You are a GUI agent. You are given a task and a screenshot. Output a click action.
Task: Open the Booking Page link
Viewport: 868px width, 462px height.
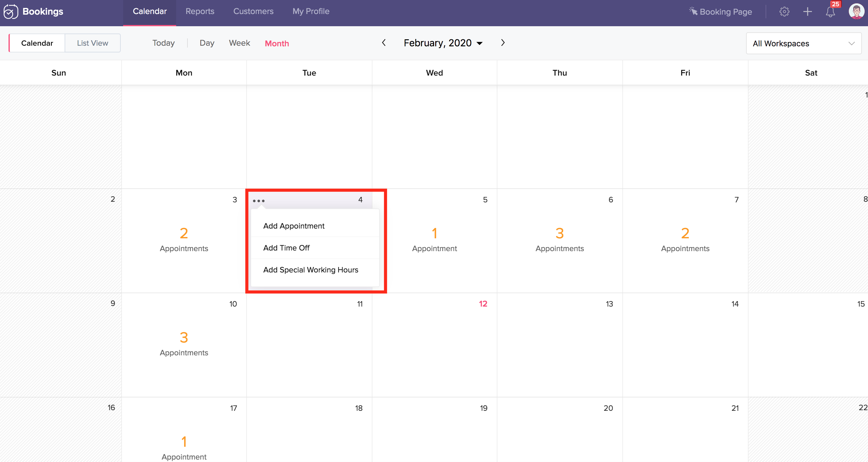720,12
